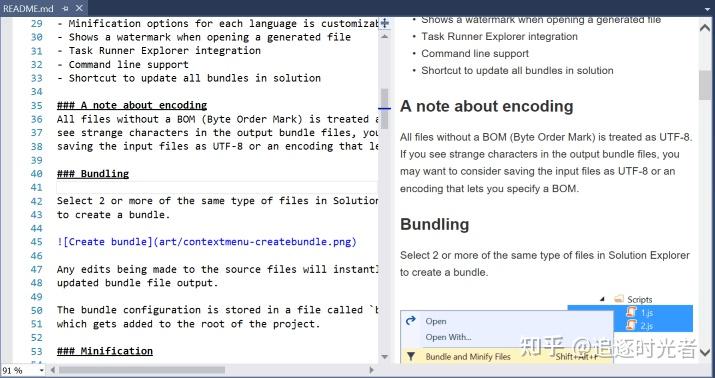Click the preview heading 'Bundling'

[x=435, y=224]
